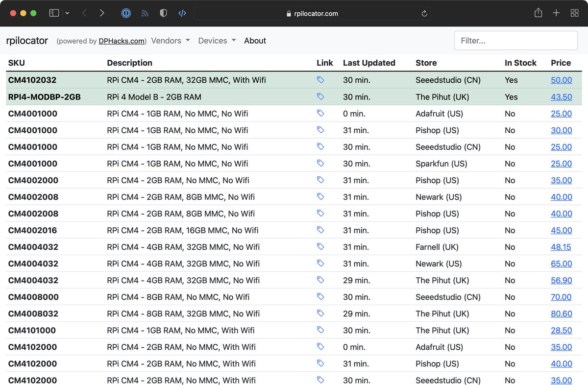Open the 45.00 price link
The width and height of the screenshot is (588, 385).
(561, 230)
